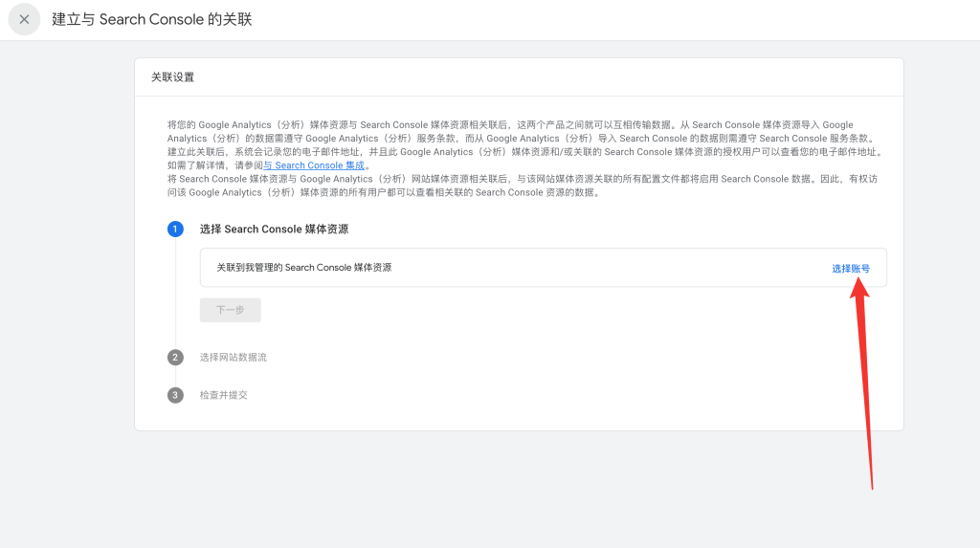980x548 pixels.
Task: Click 选择 Search Console 媒体资源 step heading
Action: coord(274,230)
